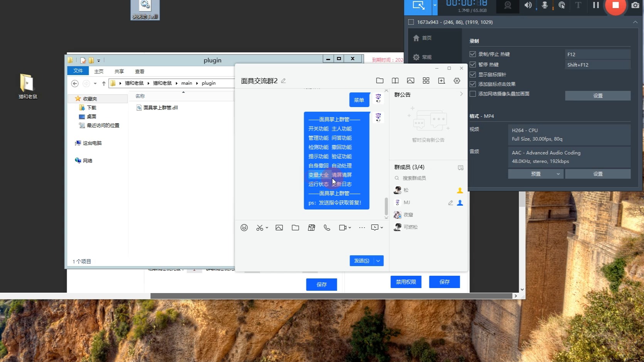Click the group member chat icon beside 群成员
Image resolution: width=644 pixels, height=362 pixels.
[460, 168]
